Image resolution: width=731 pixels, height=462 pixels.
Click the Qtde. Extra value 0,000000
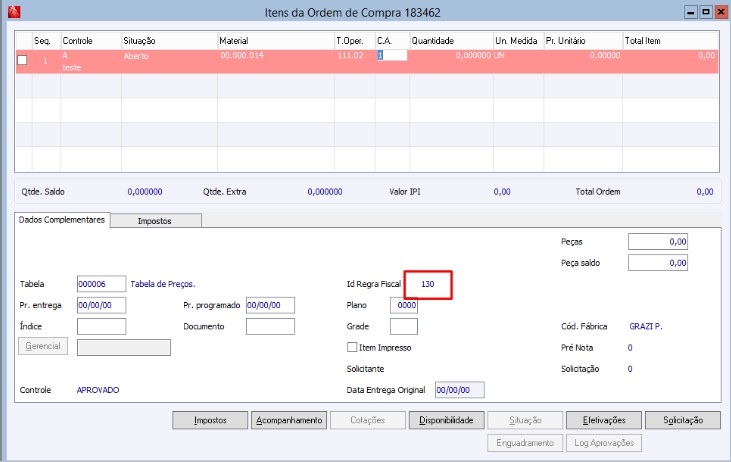[x=325, y=192]
